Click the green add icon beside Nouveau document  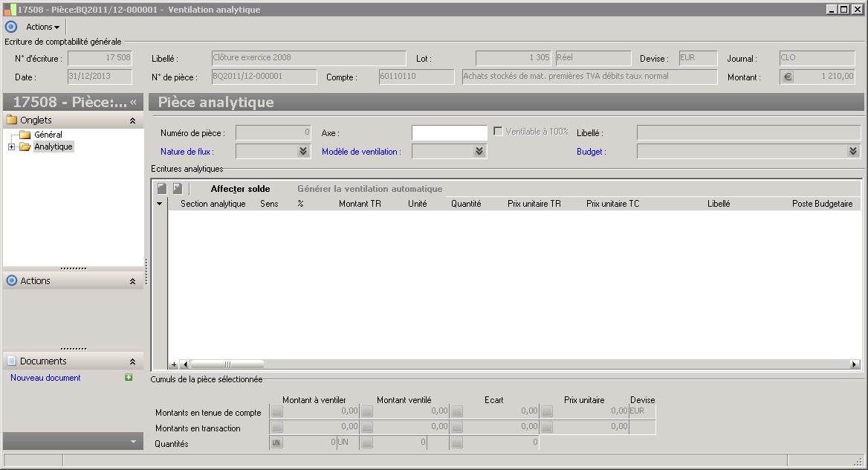[x=129, y=378]
